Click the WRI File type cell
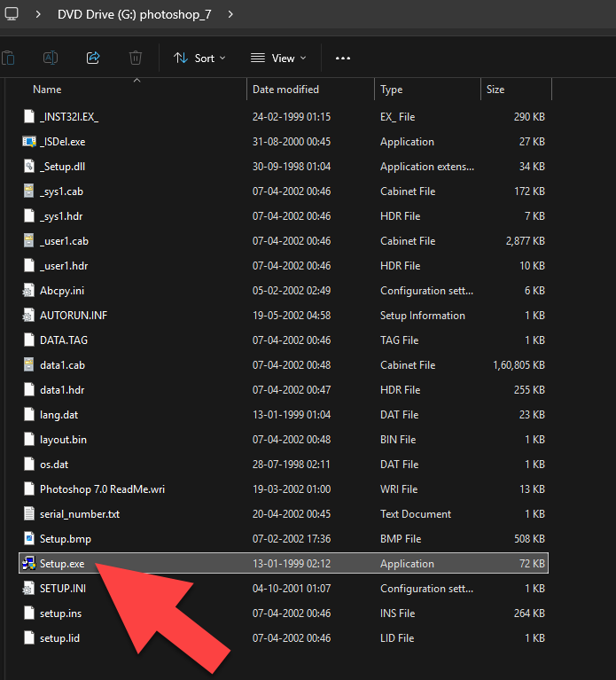 pos(399,489)
